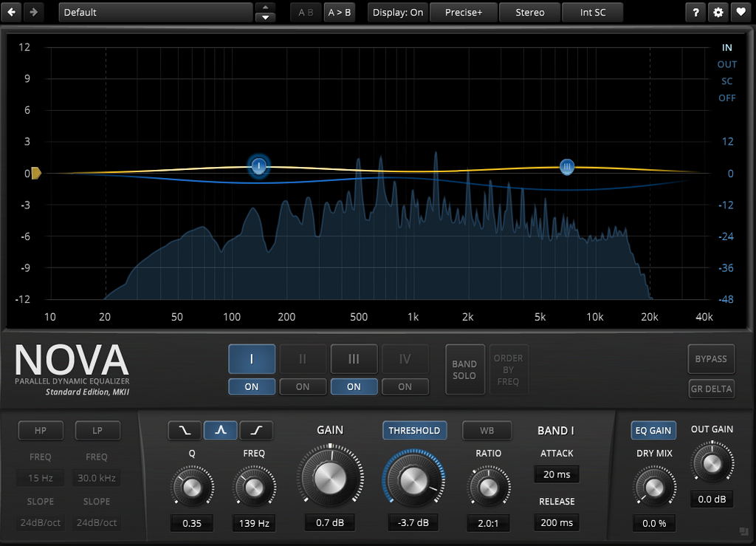Toggle the GR Delta button
This screenshot has height=546, width=756.
[712, 389]
